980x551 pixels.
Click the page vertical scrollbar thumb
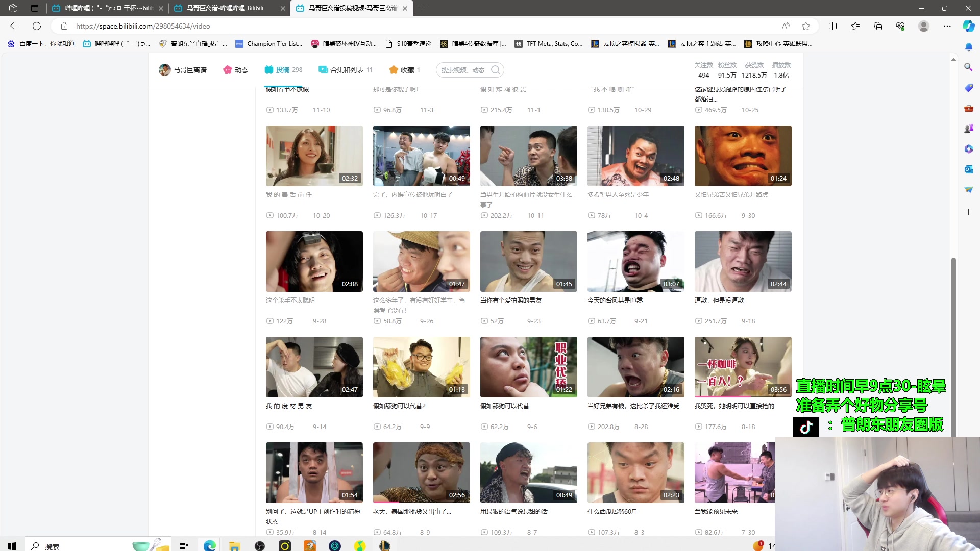pyautogui.click(x=953, y=347)
